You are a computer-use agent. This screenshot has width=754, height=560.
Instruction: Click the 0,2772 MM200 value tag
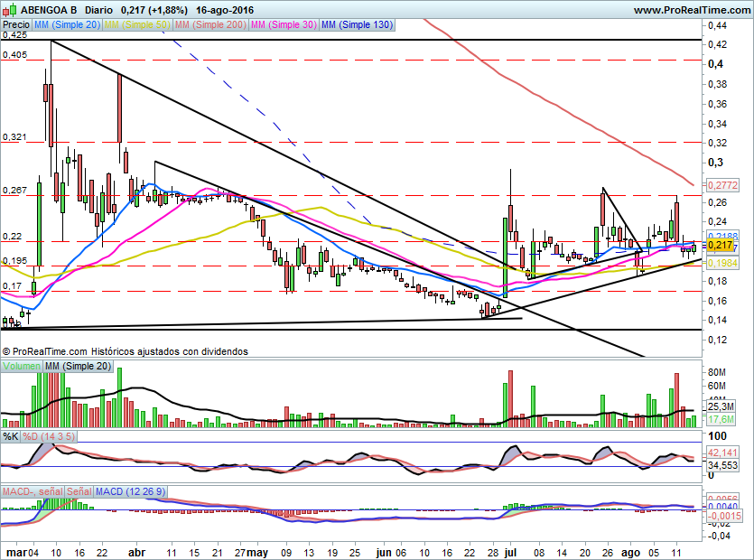point(722,185)
